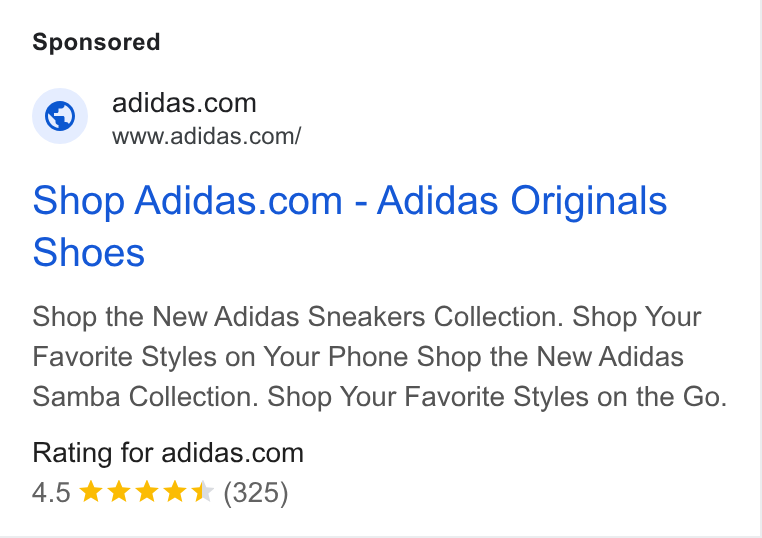The image size is (762, 538).
Task: Open the (325) review count
Action: coord(256,492)
